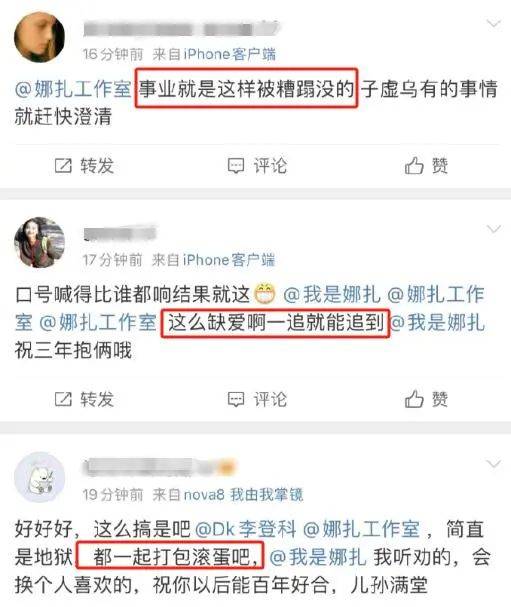Open the @我是娜扎 mention in the third post
The height and width of the screenshot is (607, 511).
318,557
